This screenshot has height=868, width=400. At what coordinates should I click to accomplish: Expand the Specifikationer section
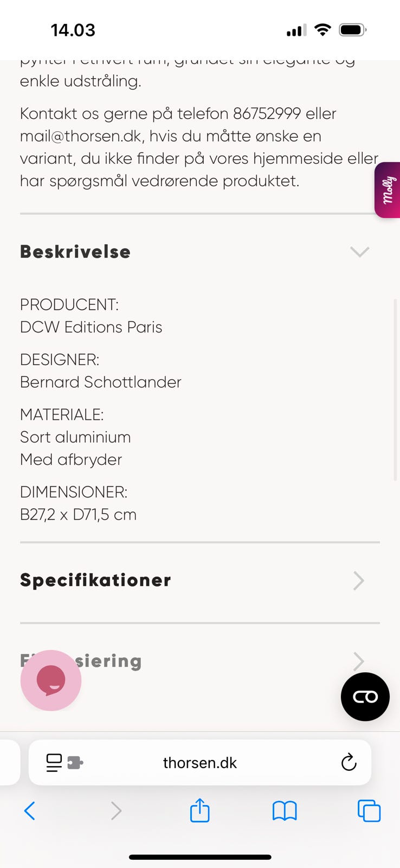pos(358,580)
